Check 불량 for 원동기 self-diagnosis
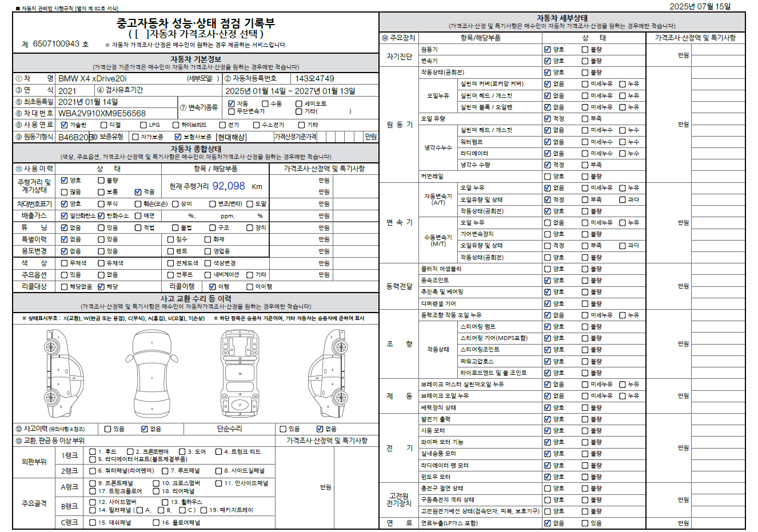 pos(585,50)
